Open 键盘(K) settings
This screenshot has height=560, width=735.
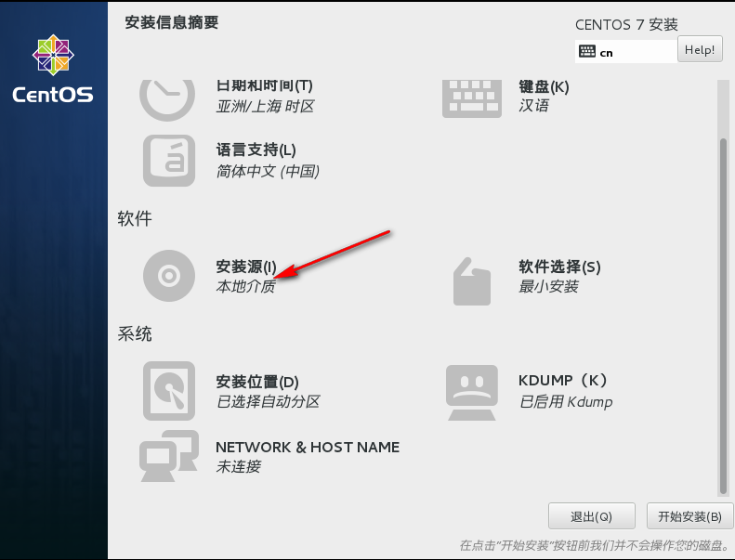pos(544,86)
